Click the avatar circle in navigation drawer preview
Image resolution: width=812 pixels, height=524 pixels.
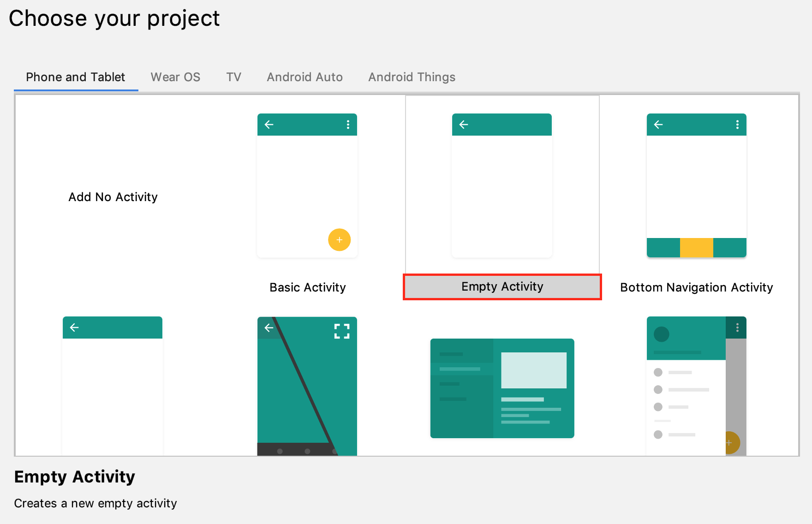[662, 334]
